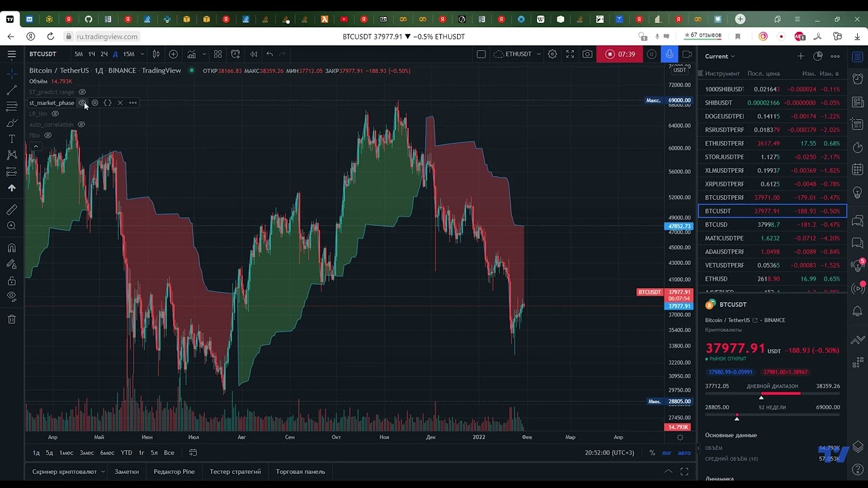Show the fibo indicator

[47, 136]
